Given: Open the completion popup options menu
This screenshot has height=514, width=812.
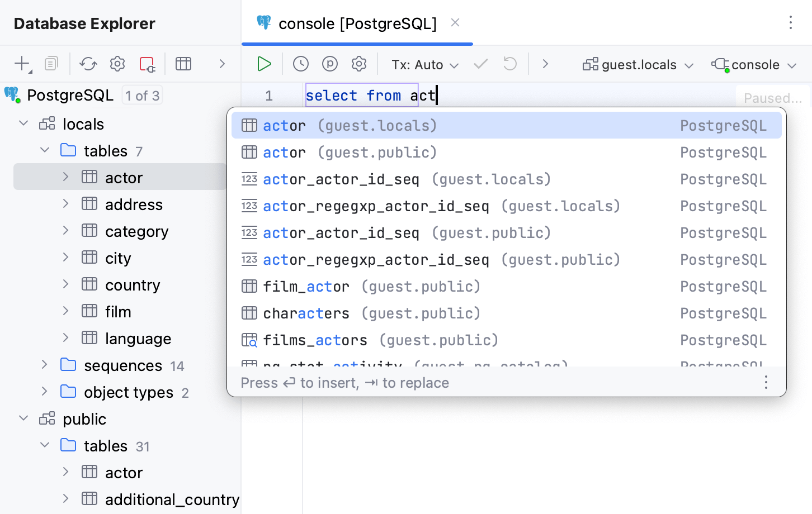Looking at the screenshot, I should (766, 383).
